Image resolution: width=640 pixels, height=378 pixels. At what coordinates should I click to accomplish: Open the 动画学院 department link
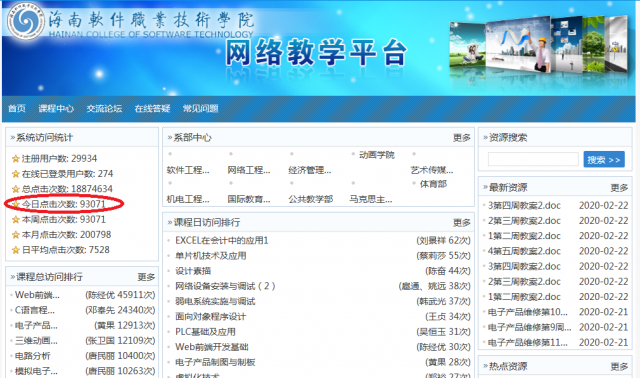(x=377, y=155)
